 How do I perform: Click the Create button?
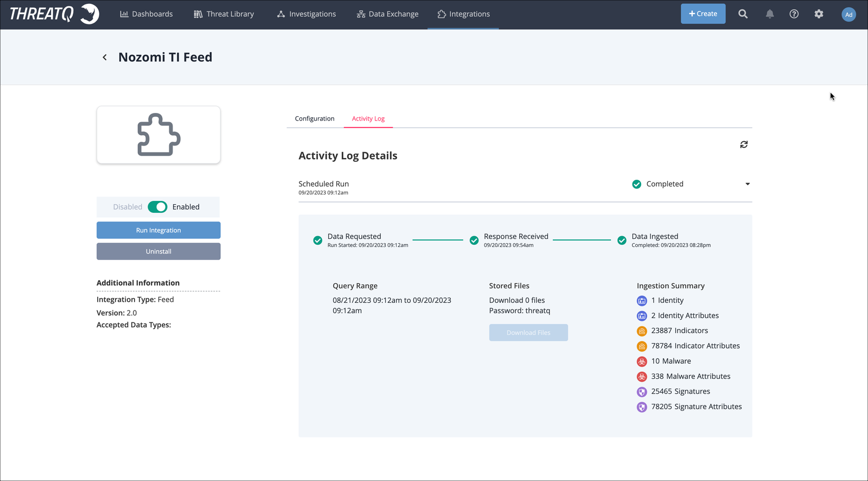tap(703, 14)
